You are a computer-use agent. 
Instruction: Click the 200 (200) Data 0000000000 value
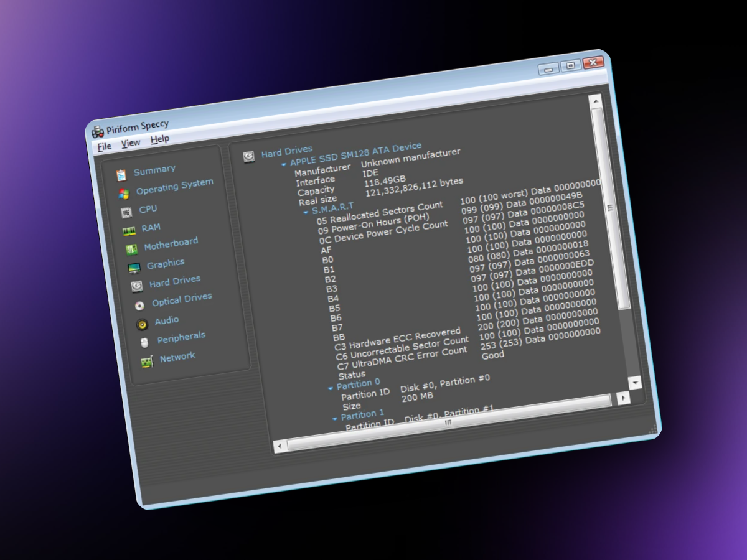pos(538,321)
